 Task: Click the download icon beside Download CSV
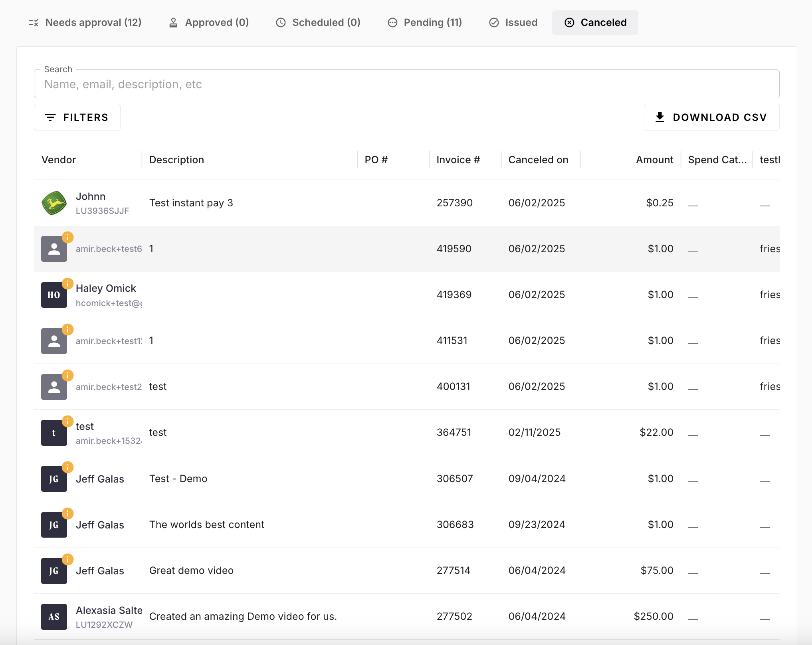[x=660, y=117]
